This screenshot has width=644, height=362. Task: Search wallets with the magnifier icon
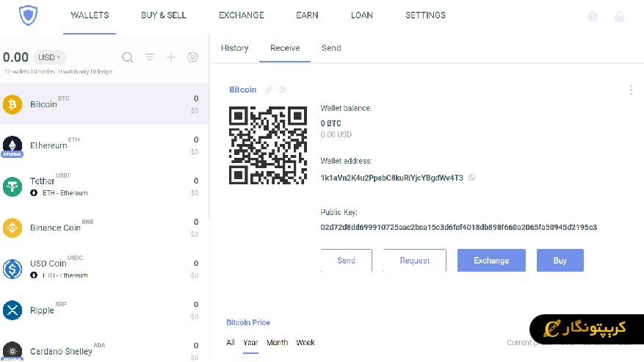tap(127, 57)
